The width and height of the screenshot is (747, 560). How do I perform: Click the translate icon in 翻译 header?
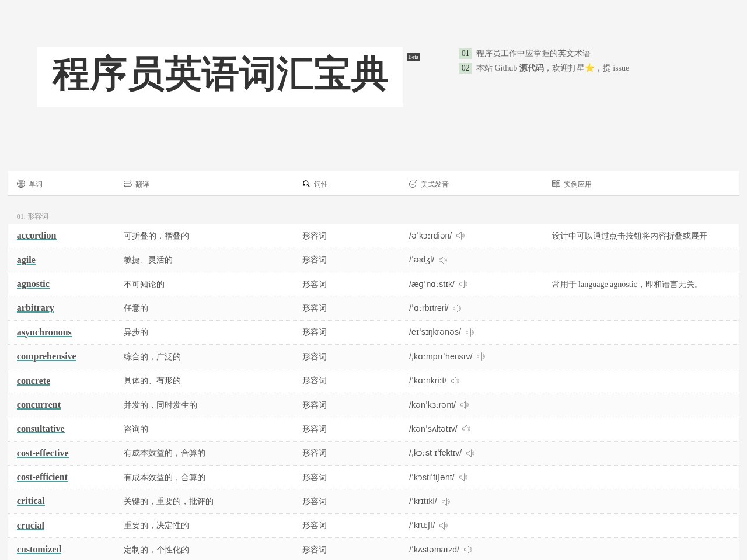pos(128,184)
